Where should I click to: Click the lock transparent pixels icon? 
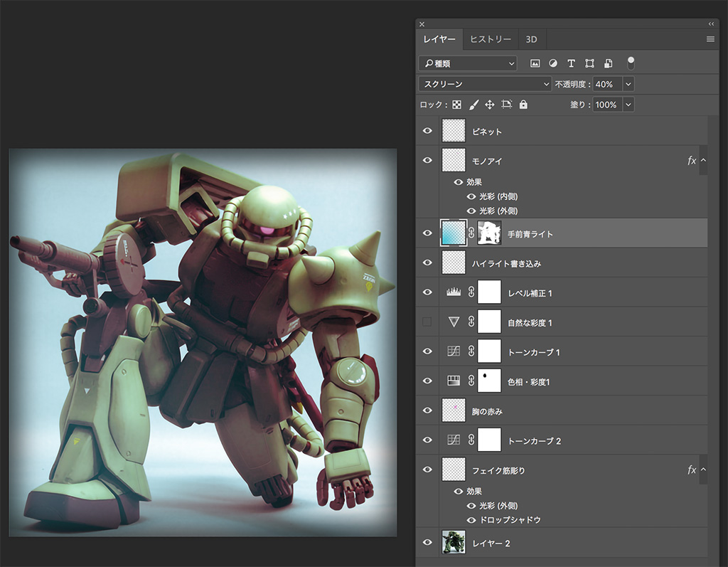(456, 105)
